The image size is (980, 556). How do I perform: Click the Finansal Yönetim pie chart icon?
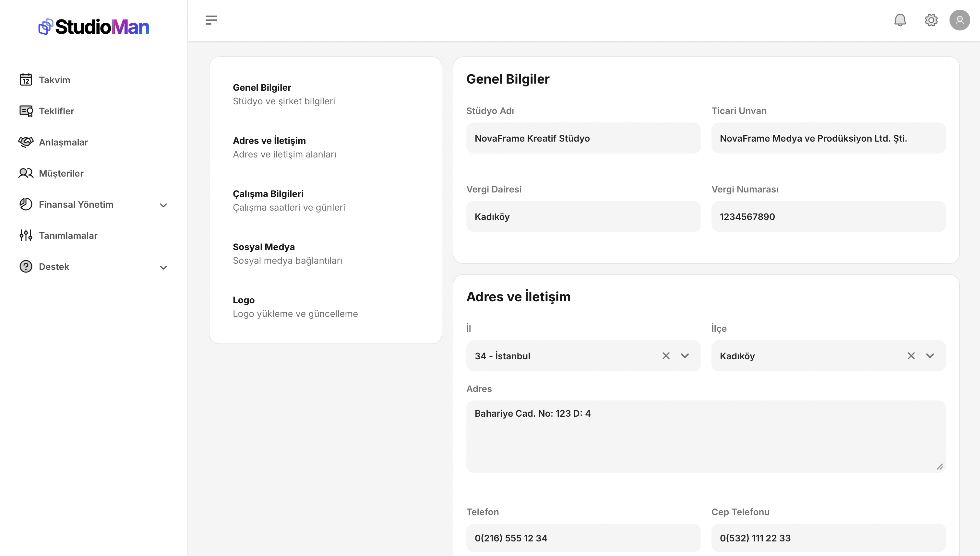point(26,204)
